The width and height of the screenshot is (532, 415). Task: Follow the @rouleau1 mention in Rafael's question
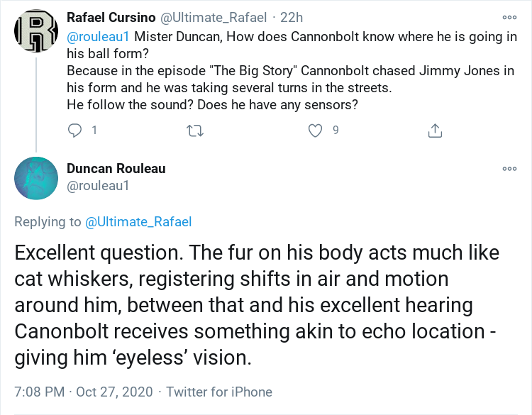[x=98, y=37]
